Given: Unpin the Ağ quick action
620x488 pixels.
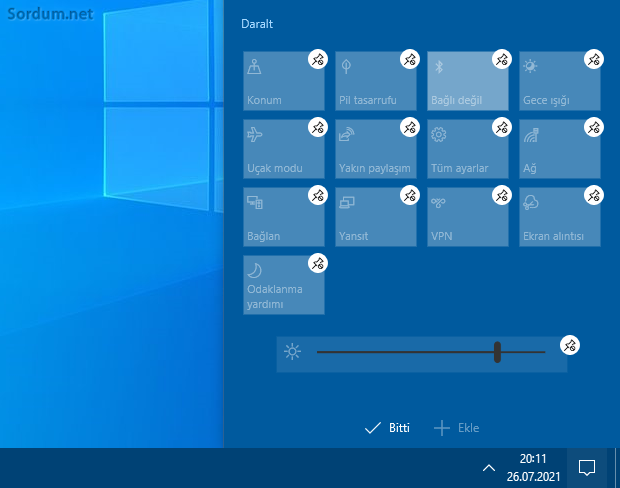Looking at the screenshot, I should tap(594, 127).
